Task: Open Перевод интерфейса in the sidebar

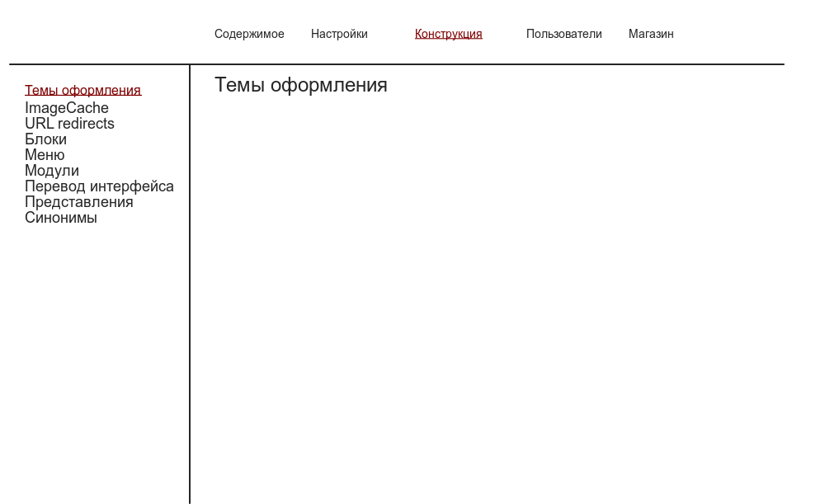Action: [x=99, y=186]
